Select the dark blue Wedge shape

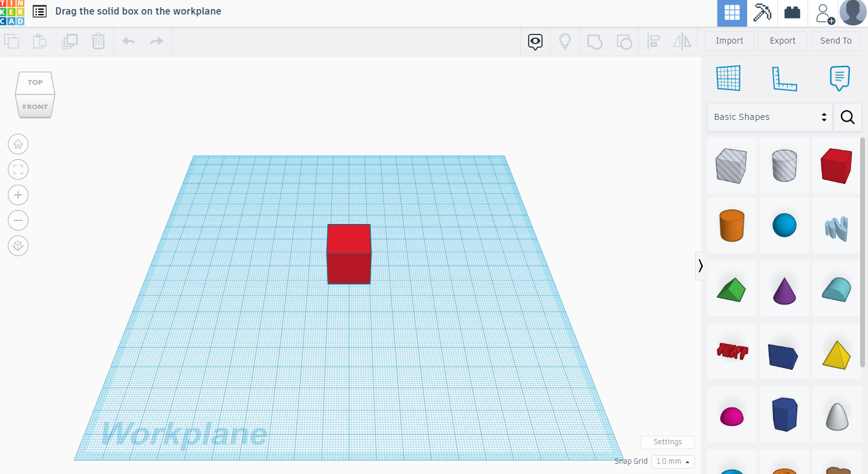pyautogui.click(x=785, y=351)
